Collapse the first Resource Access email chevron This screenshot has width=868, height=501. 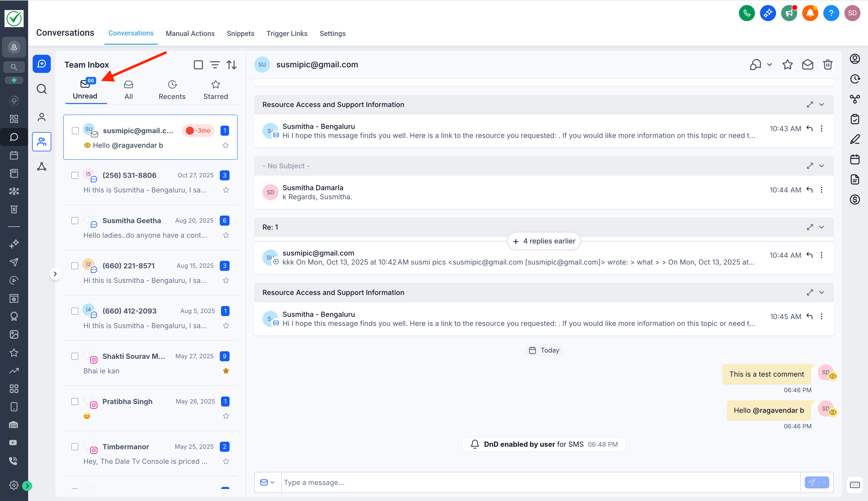822,104
